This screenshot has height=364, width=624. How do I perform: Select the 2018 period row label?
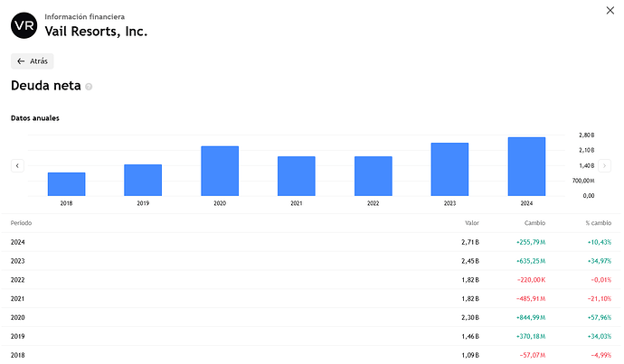(17, 355)
